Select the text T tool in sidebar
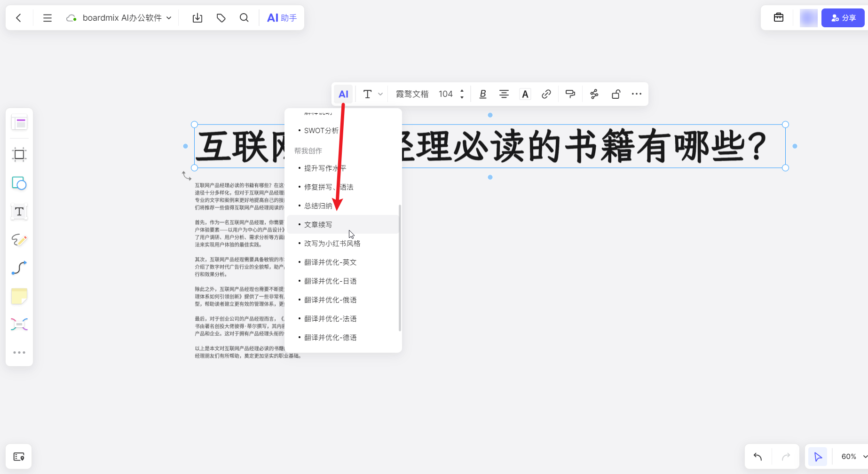The height and width of the screenshot is (474, 868). pos(19,212)
